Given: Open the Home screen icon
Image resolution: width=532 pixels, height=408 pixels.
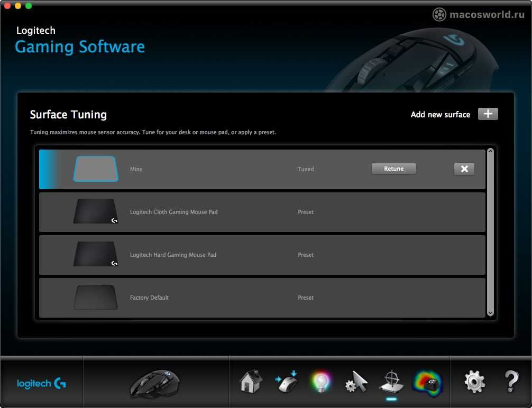Looking at the screenshot, I should click(251, 382).
